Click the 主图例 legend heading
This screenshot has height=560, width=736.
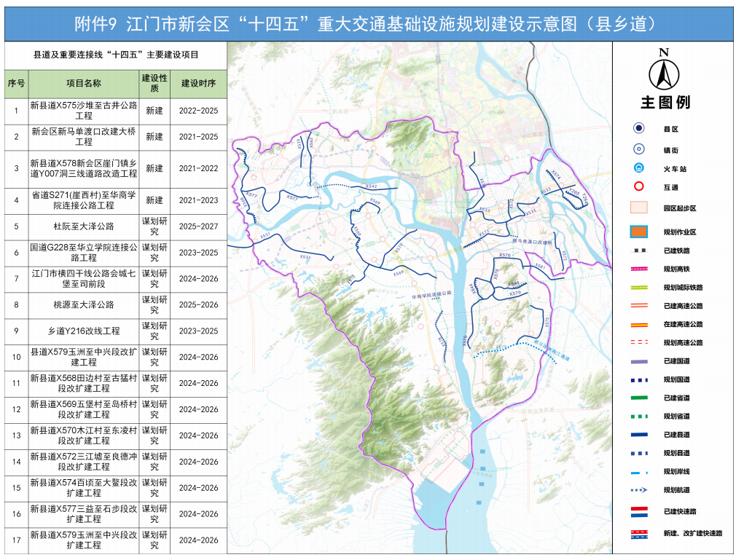[x=665, y=102]
